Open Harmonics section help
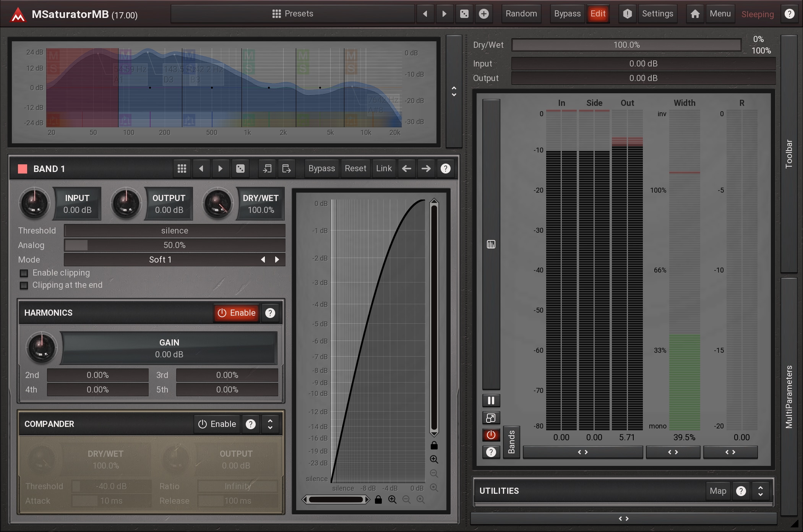Image resolution: width=803 pixels, height=532 pixels. pyautogui.click(x=270, y=313)
